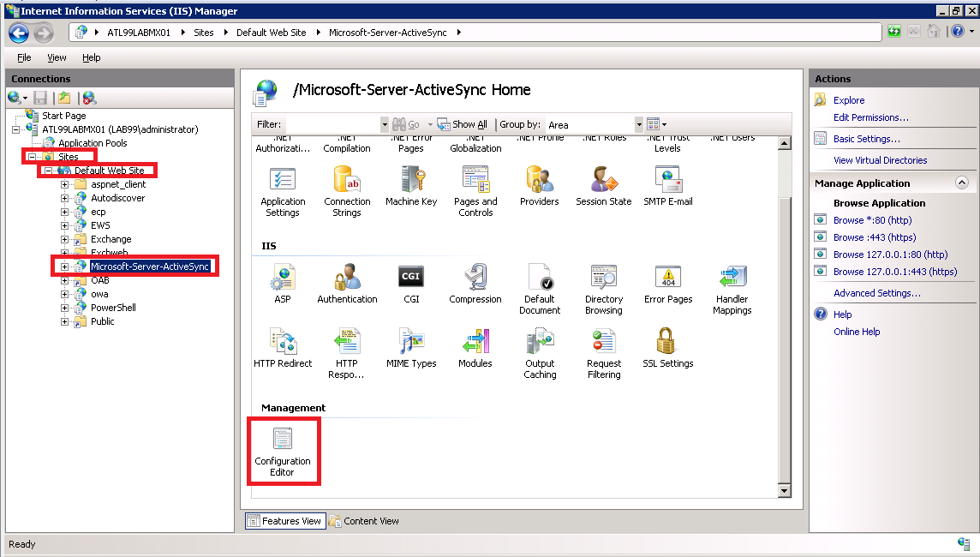This screenshot has width=980, height=557.
Task: Open the CGI feature
Action: pos(411,284)
